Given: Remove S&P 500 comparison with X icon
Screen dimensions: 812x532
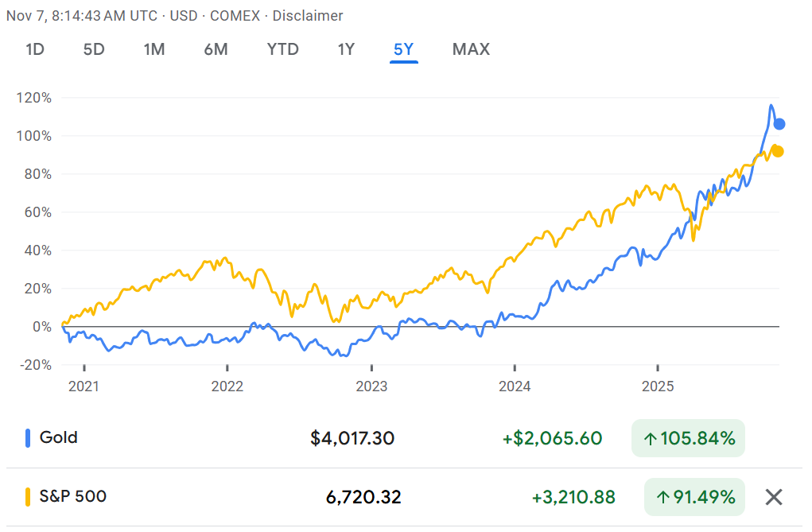Looking at the screenshot, I should pyautogui.click(x=773, y=498).
